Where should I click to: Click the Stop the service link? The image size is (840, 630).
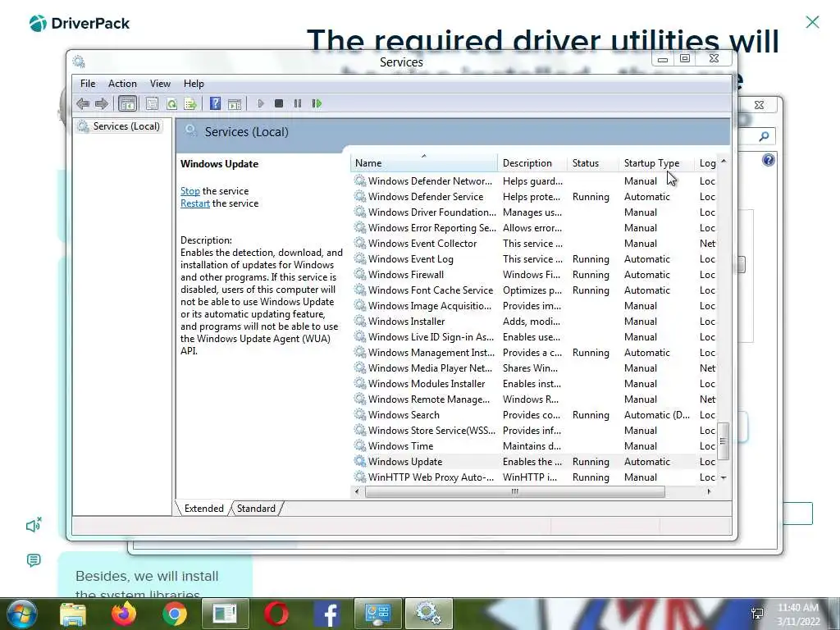190,191
